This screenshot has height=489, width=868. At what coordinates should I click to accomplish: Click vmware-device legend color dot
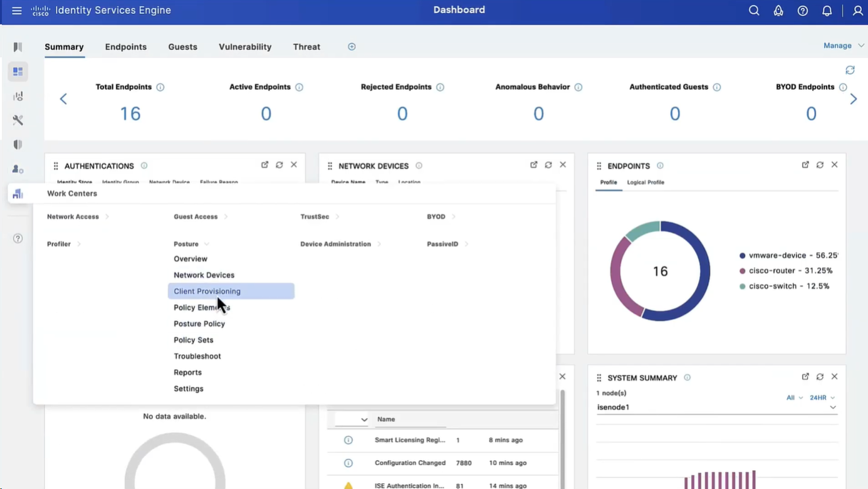pos(743,256)
